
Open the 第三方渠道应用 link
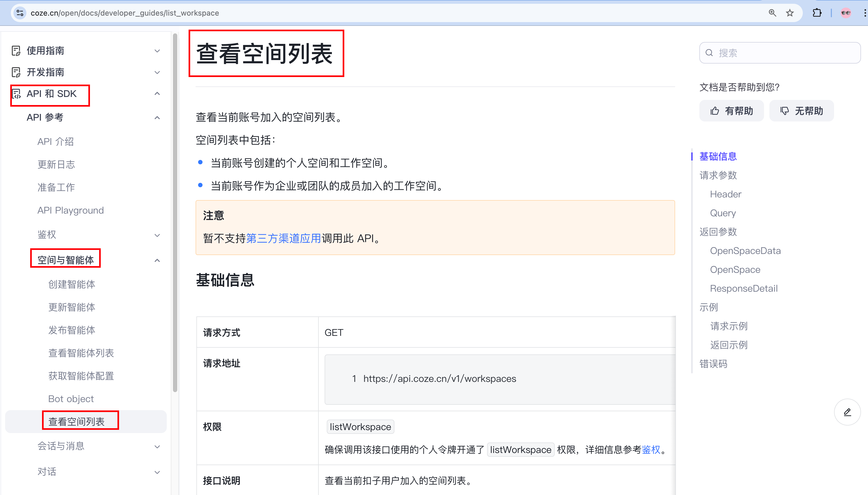[283, 238]
